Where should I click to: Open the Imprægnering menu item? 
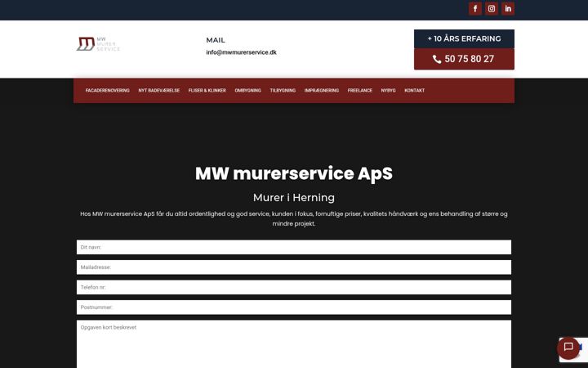click(x=322, y=91)
